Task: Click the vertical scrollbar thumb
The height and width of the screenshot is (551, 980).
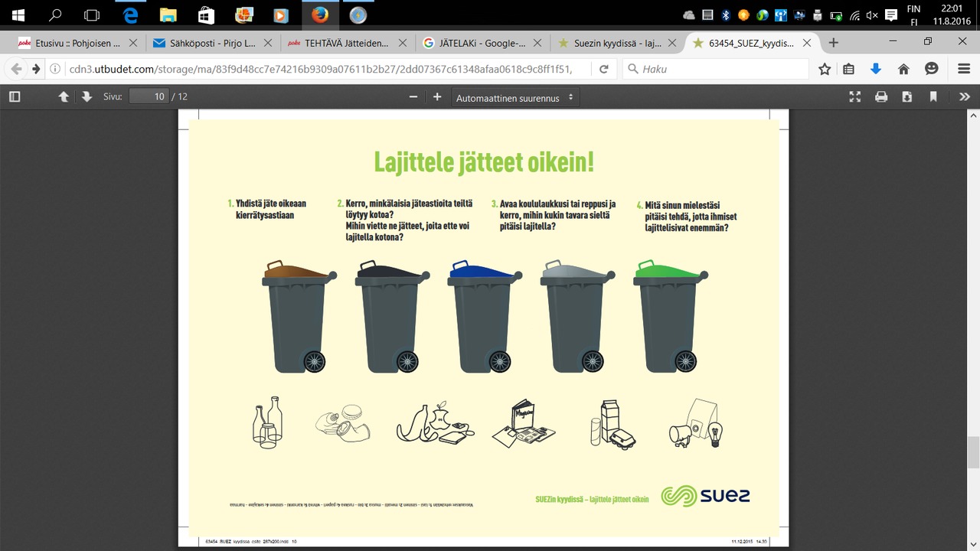Action: coord(973,451)
